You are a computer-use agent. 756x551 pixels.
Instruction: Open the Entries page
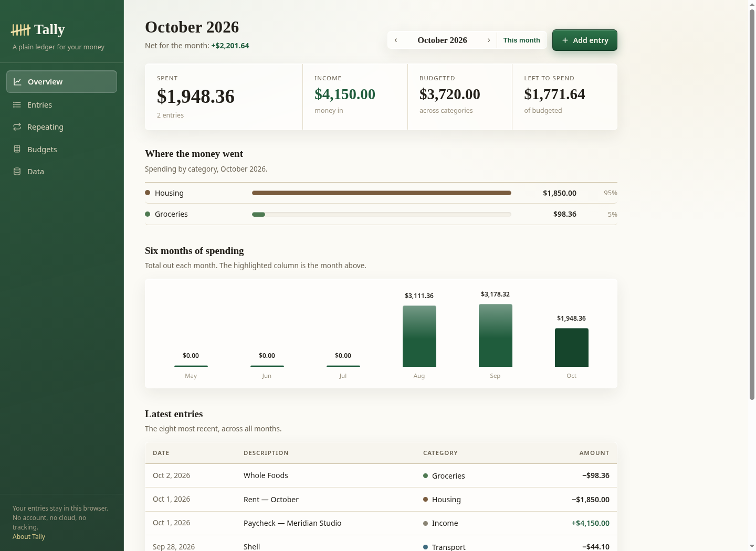coord(61,105)
